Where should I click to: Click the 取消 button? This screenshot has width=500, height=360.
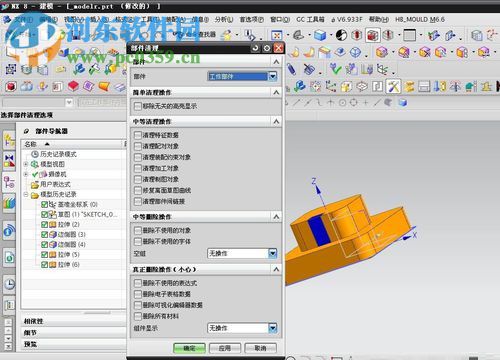point(260,348)
